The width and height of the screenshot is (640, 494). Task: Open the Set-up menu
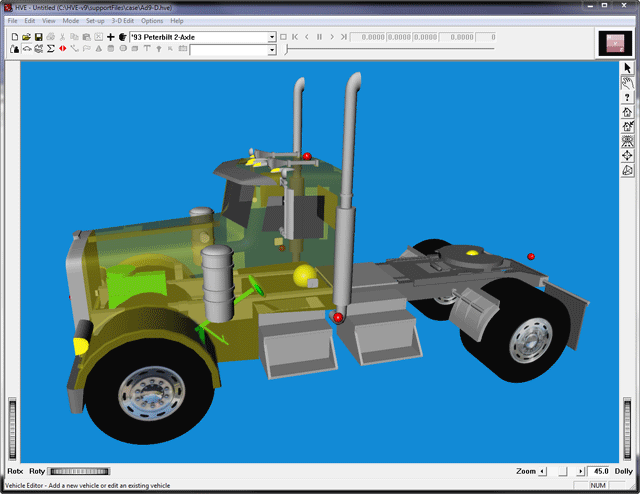pyautogui.click(x=95, y=20)
